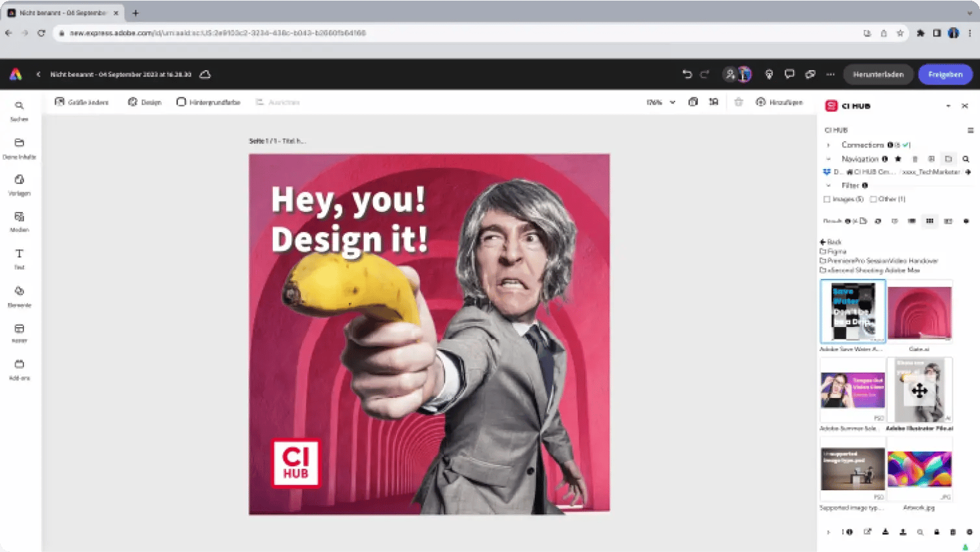This screenshot has width=980, height=552.
Task: Click the search icon in CI HUB Navigation row
Action: [966, 159]
